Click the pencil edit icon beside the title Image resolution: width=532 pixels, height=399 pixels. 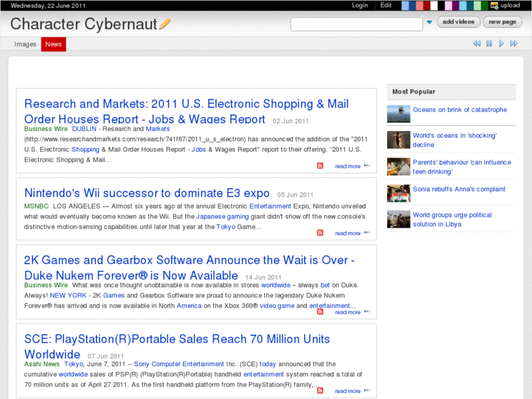pos(165,23)
